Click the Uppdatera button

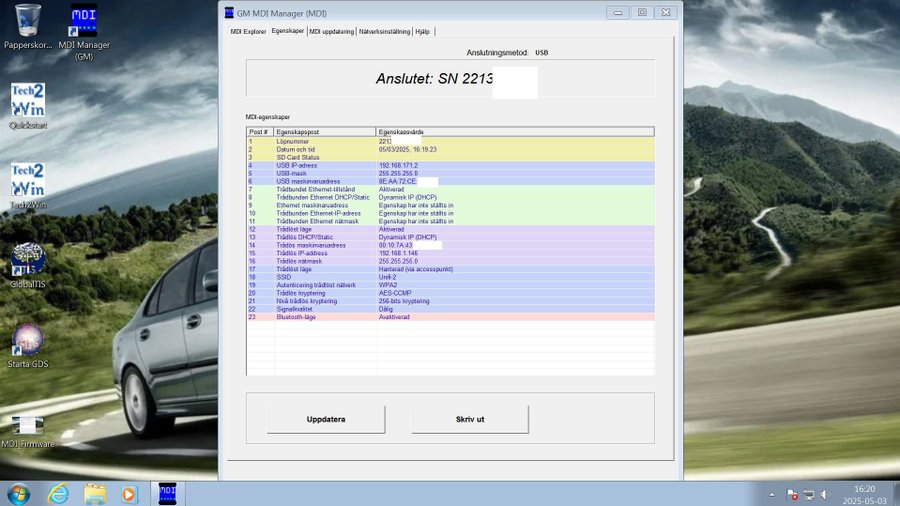pos(326,419)
